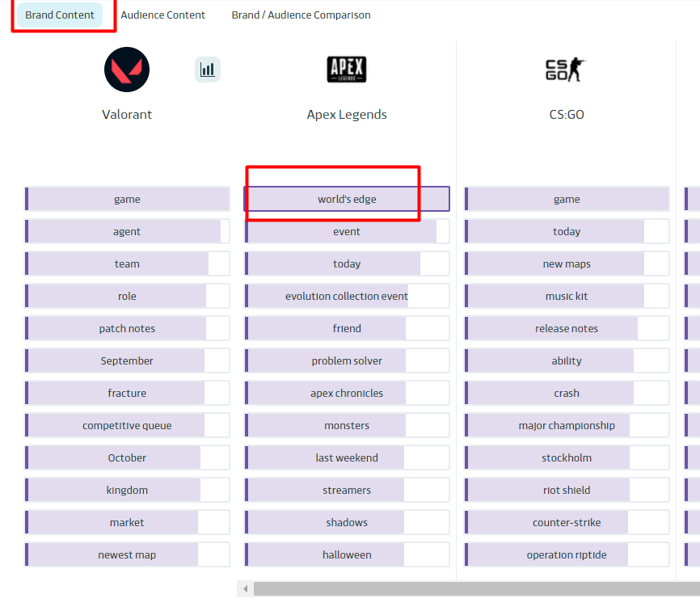Click the "September" keyword bar
Viewport: 700px width, 607px height.
(127, 360)
